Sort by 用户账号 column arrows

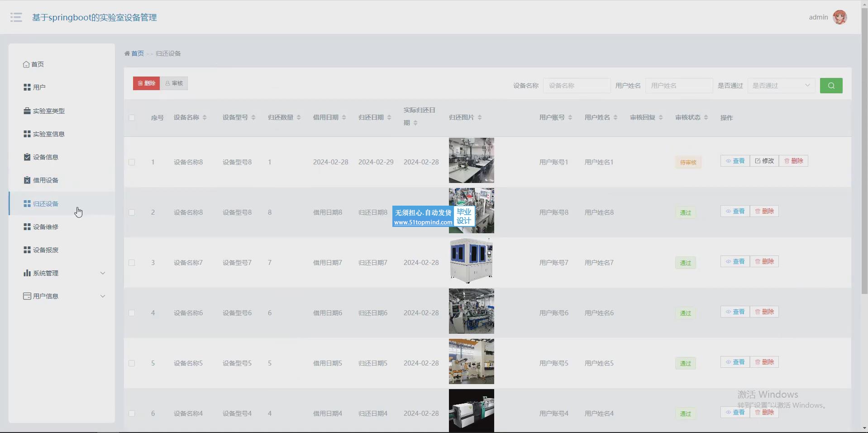570,118
